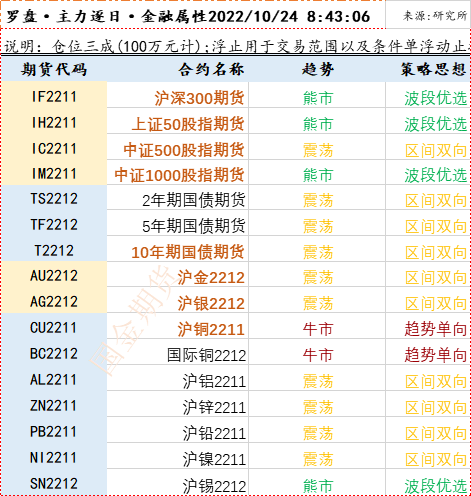Click 波段优选 strategy in IM2211 row
The width and height of the screenshot is (471, 496).
coord(436,175)
